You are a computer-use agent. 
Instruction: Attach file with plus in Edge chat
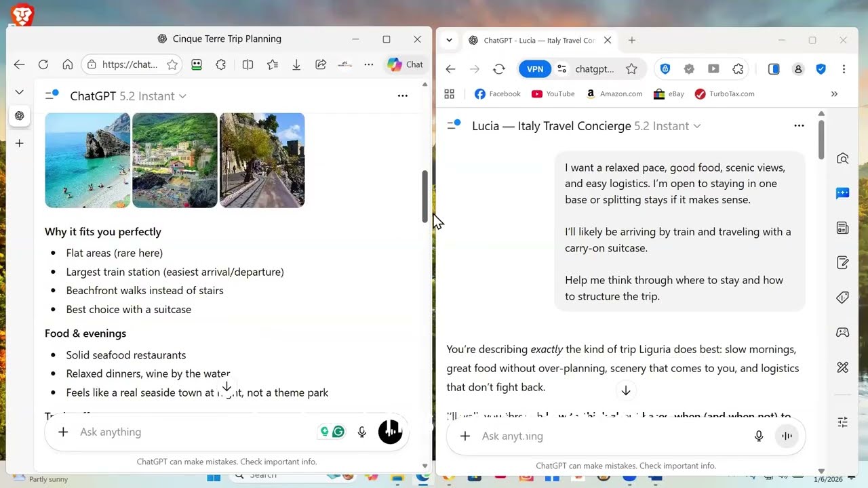pyautogui.click(x=63, y=432)
